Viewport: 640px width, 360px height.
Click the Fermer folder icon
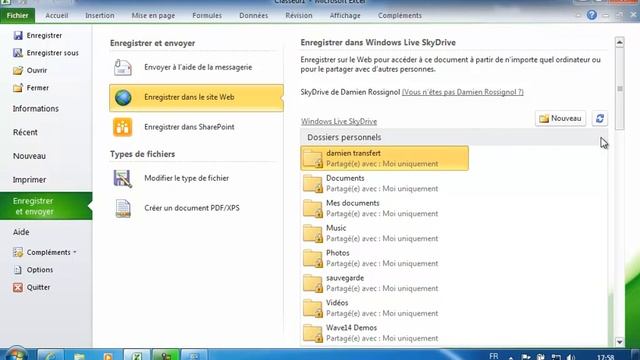18,88
